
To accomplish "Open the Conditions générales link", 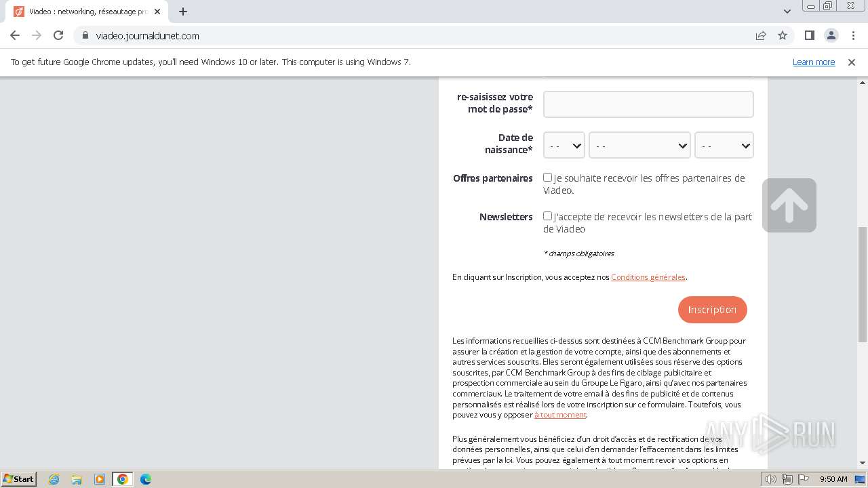I will pyautogui.click(x=648, y=277).
